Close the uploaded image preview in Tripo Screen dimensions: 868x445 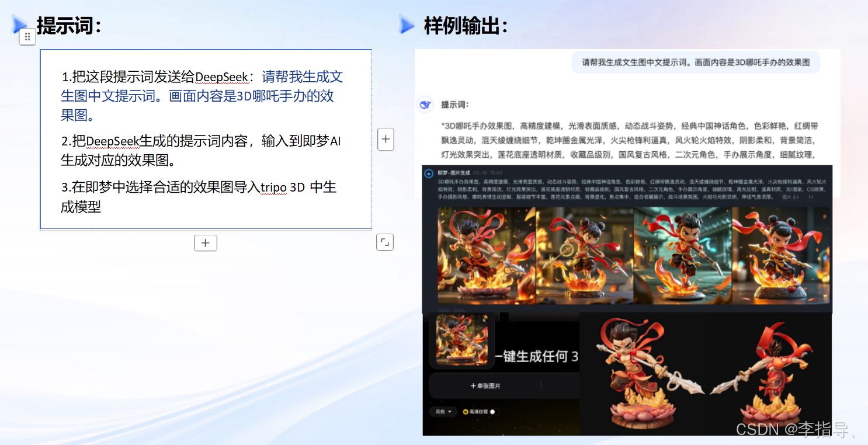[484, 321]
